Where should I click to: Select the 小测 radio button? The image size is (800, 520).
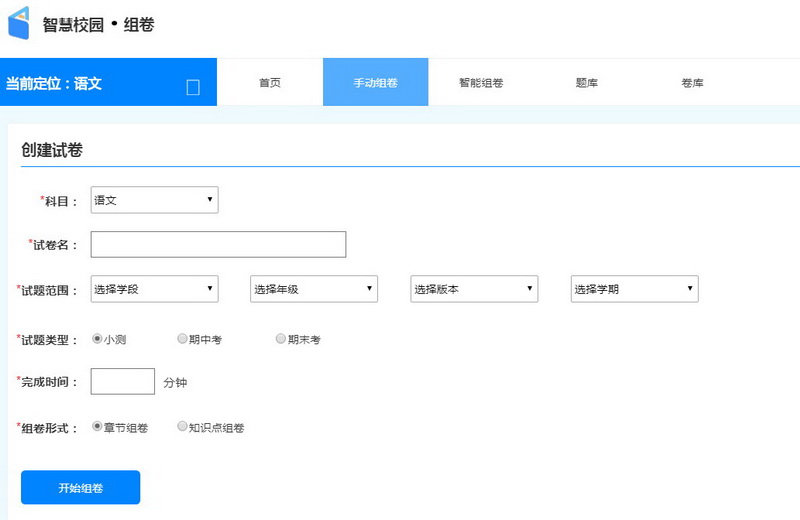pyautogui.click(x=97, y=339)
